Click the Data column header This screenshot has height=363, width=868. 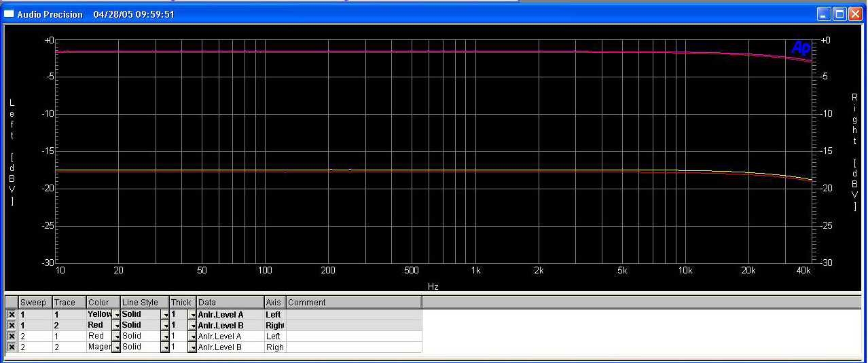(x=230, y=303)
